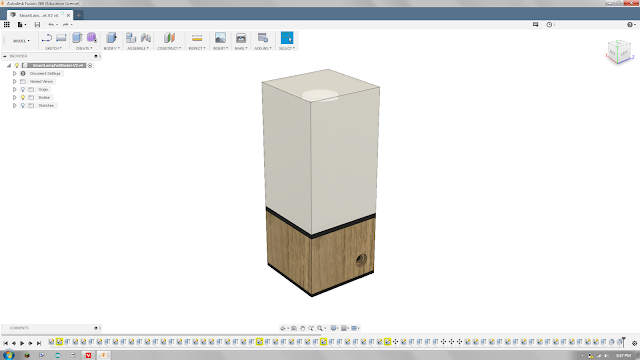Screen dimensions: 640x360
Task: Click the ViewCube in the corner
Action: point(620,52)
